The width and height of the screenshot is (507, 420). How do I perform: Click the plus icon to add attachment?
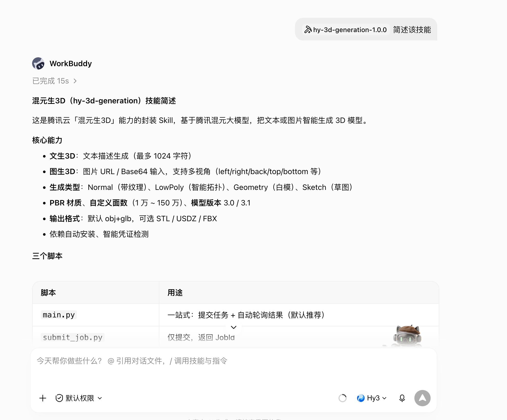(x=43, y=398)
